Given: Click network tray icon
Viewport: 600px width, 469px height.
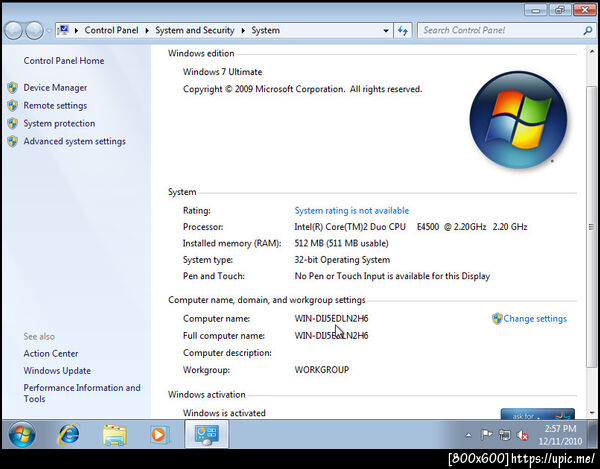Looking at the screenshot, I should coord(505,435).
